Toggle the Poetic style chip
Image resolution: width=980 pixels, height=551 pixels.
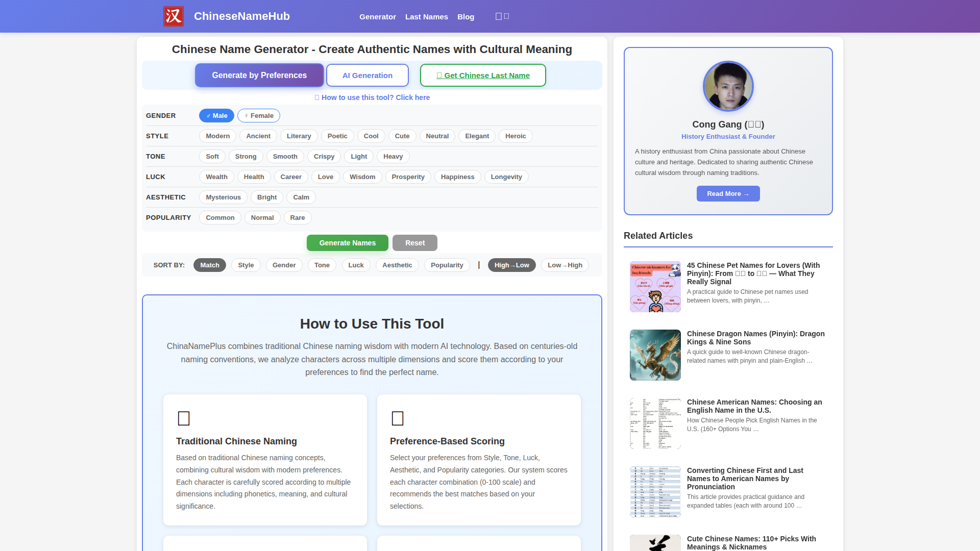[337, 136]
